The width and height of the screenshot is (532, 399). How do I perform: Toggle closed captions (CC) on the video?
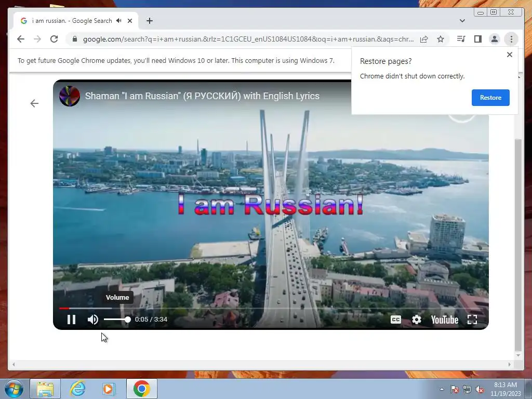click(395, 320)
